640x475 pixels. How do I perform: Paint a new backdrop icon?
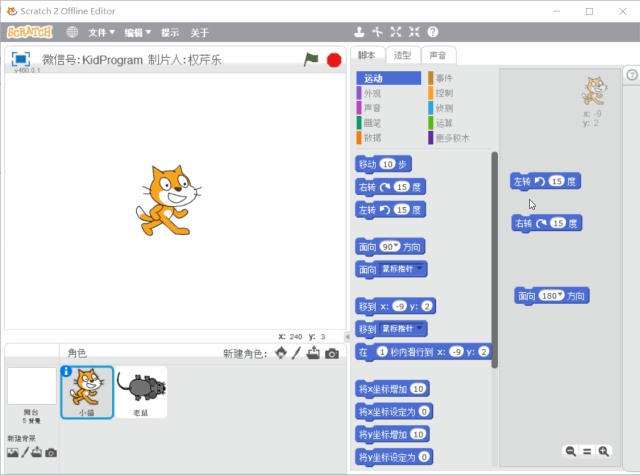25,452
